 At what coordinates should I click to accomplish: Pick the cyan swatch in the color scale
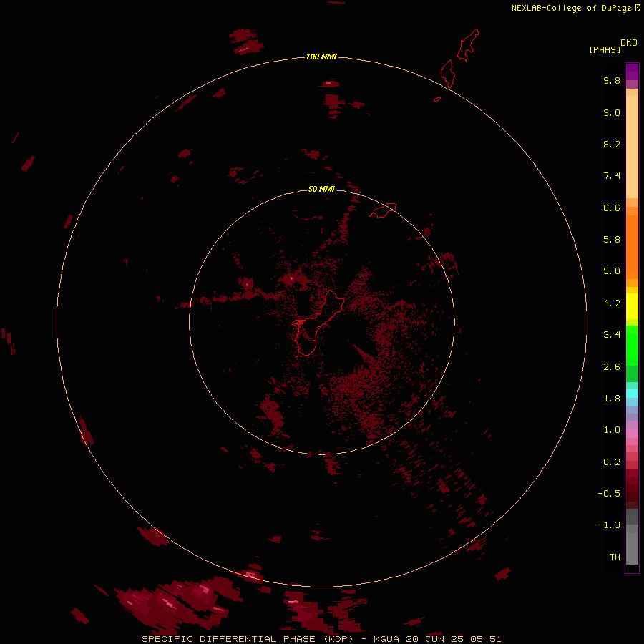click(632, 394)
